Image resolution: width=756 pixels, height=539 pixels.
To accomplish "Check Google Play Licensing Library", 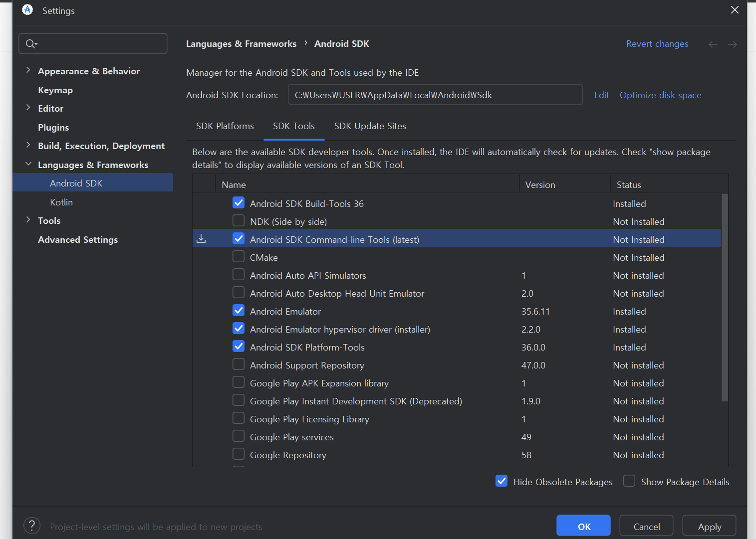I will click(x=239, y=418).
